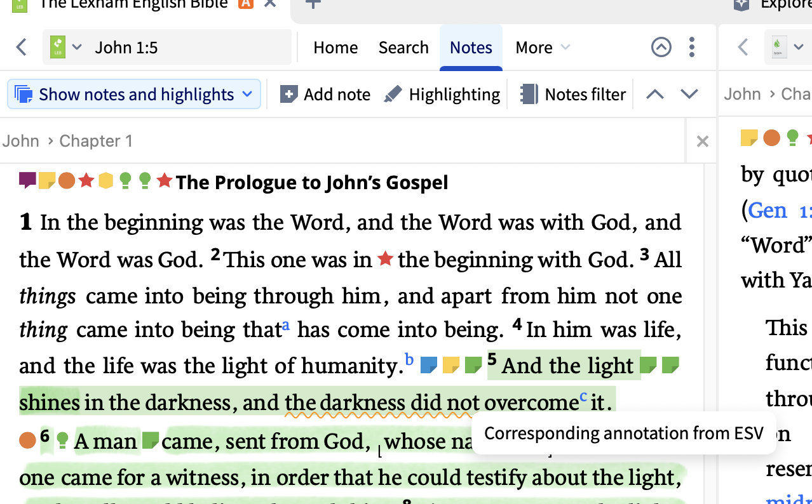The height and width of the screenshot is (504, 812).
Task: Jump to previous note with the up arrow
Action: (x=655, y=95)
